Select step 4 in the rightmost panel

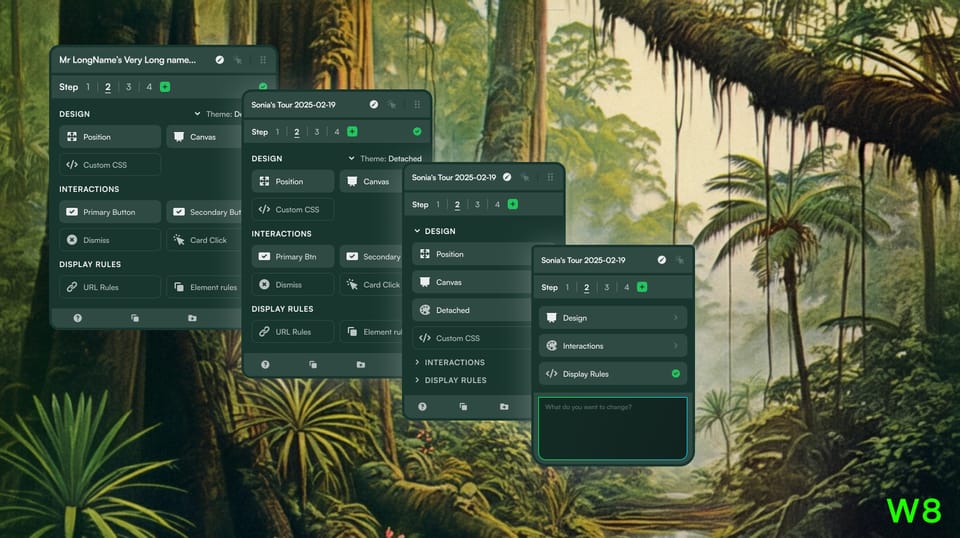pos(626,287)
